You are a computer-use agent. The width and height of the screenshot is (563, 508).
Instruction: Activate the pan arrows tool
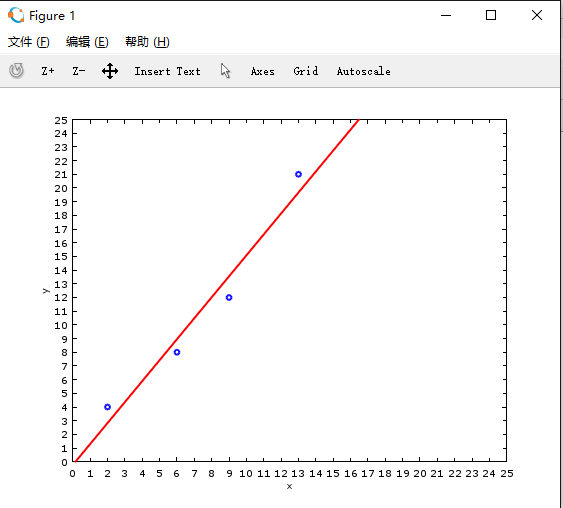pos(110,71)
